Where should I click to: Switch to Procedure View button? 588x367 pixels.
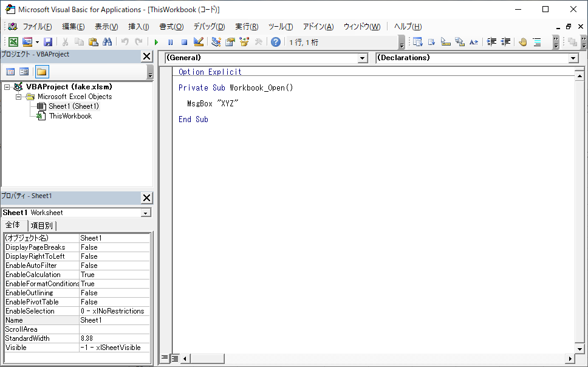pos(165,358)
